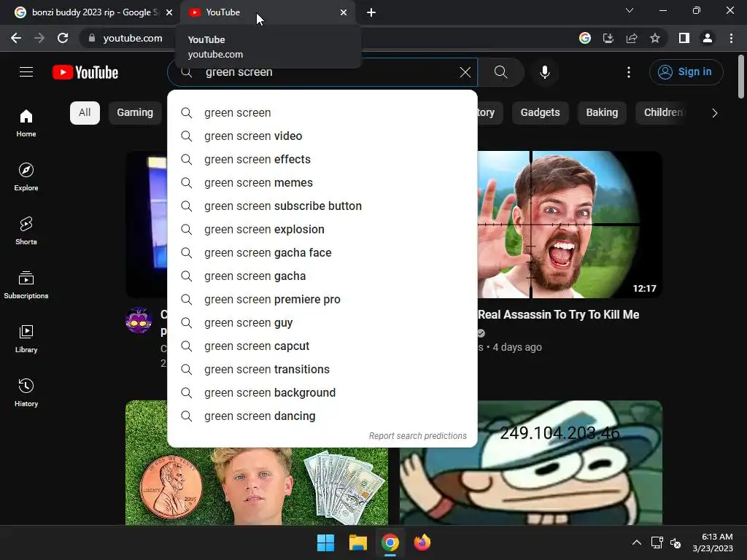This screenshot has width=747, height=560.
Task: Select the Baking filter chip
Action: (602, 113)
